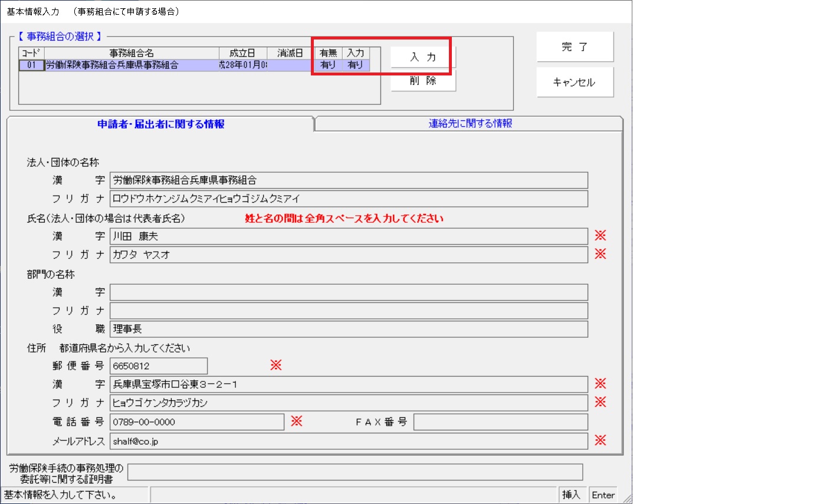
Task: Click the メールアドレス field
Action: pos(348,442)
